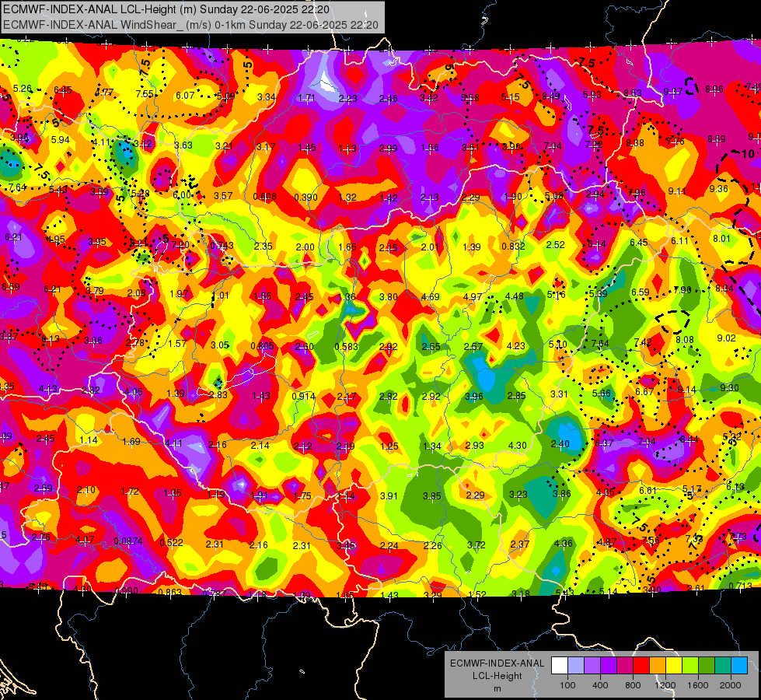Pick the red legend color swatch
The width and height of the screenshot is (761, 700).
641,666
